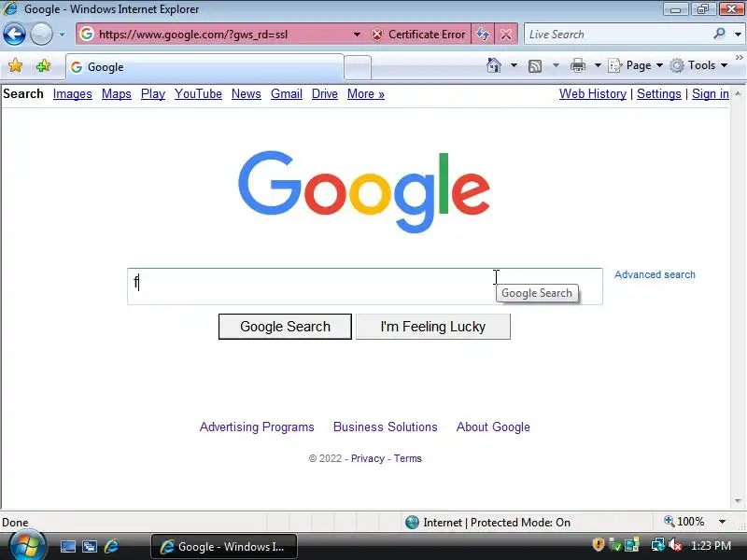The image size is (747, 560).
Task: Click the 1:23 PM taskbar clock
Action: [x=711, y=545]
